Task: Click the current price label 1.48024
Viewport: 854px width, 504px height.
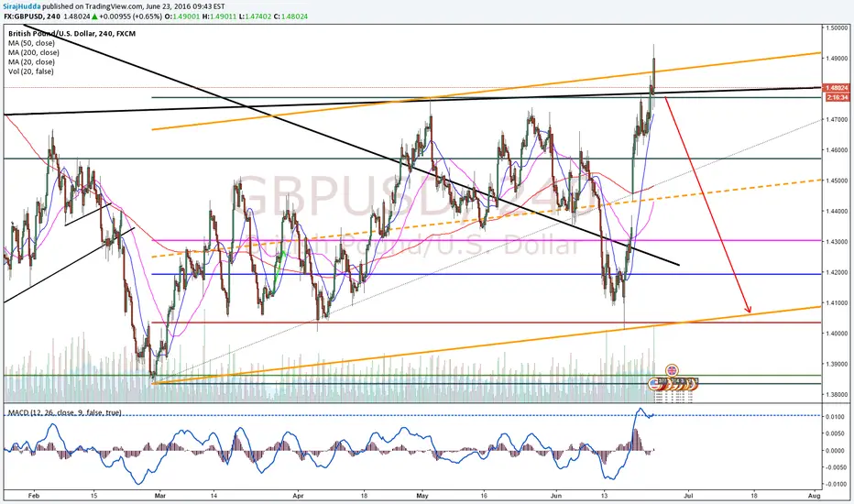Action: (x=838, y=88)
